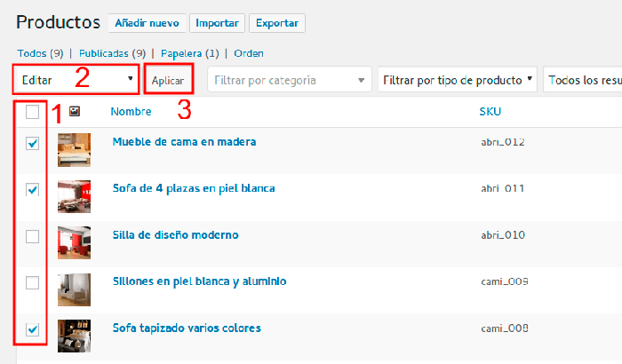The height and width of the screenshot is (364, 622).
Task: Select SKU text abri_012
Action: click(503, 142)
